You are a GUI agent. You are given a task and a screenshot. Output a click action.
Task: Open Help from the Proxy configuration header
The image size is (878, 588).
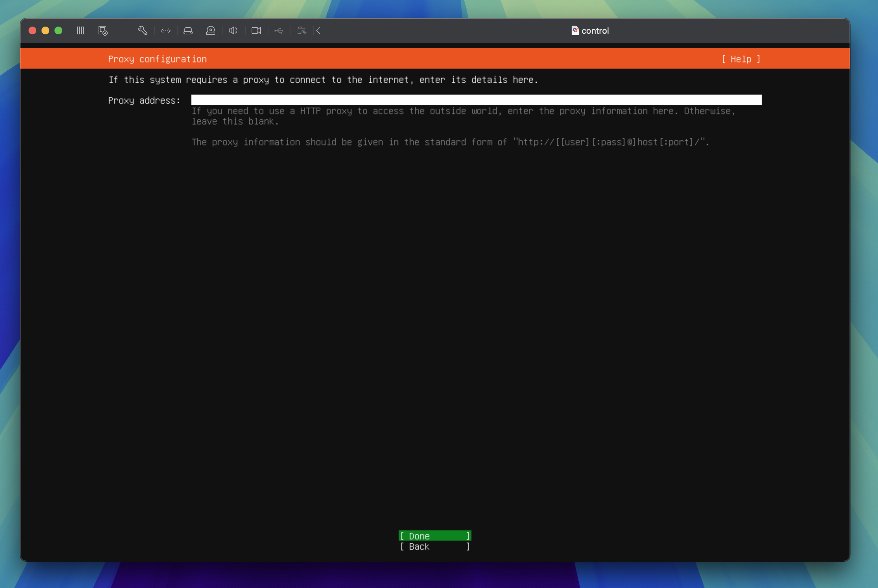pos(741,59)
